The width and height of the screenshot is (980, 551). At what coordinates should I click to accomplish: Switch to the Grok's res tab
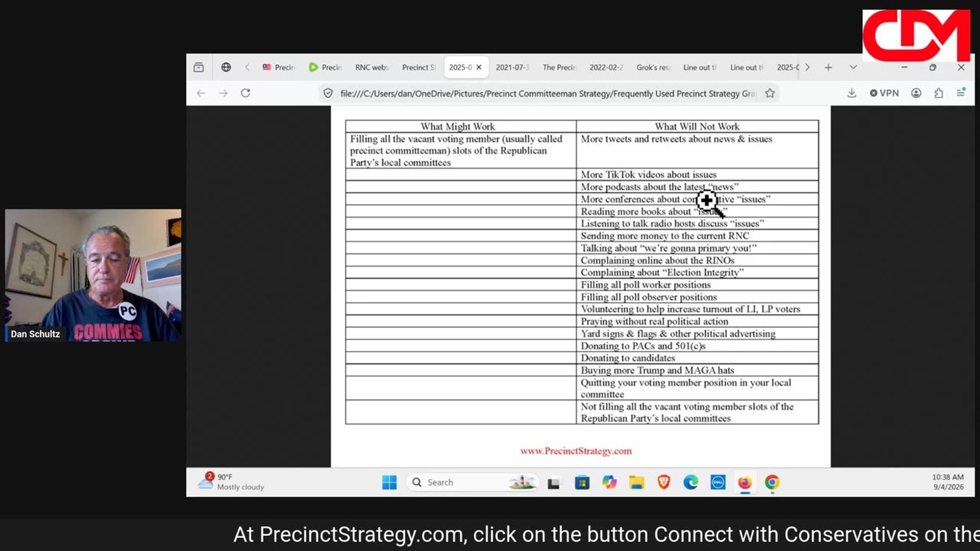pyautogui.click(x=653, y=67)
